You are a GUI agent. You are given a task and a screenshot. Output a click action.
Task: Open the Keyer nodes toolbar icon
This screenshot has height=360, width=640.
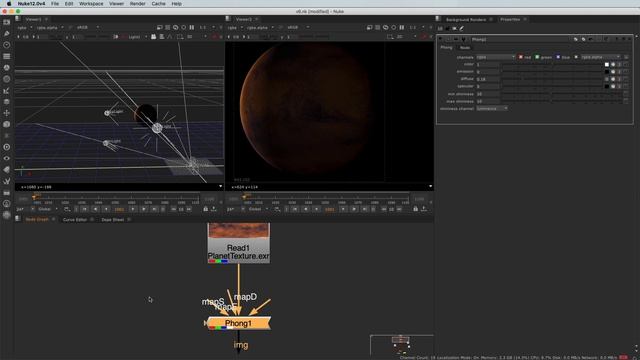(7, 91)
